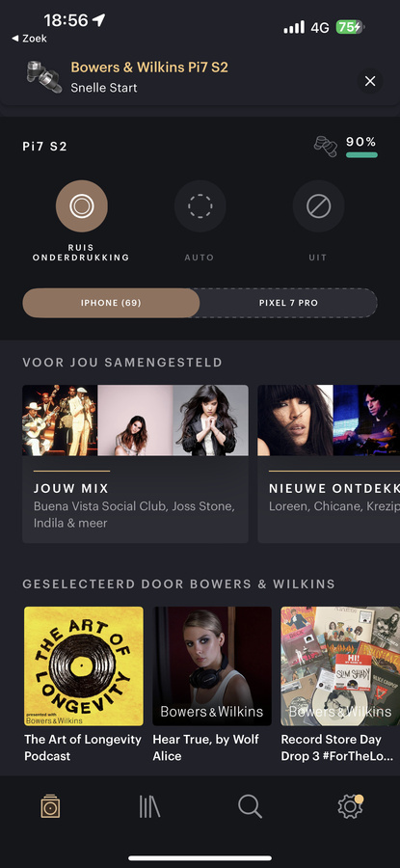Tap the Pi7 S2 earbuds image in banner
This screenshot has width=400, height=868.
pyautogui.click(x=44, y=77)
